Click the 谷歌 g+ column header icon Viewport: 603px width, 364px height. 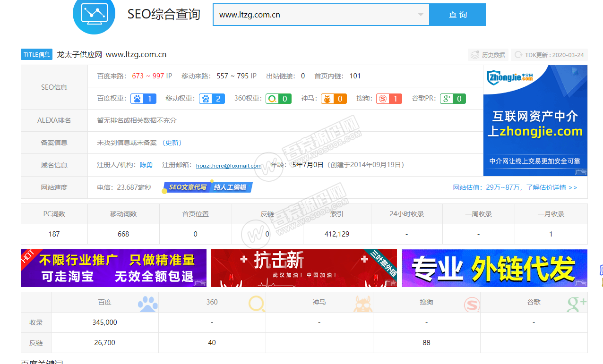(577, 304)
